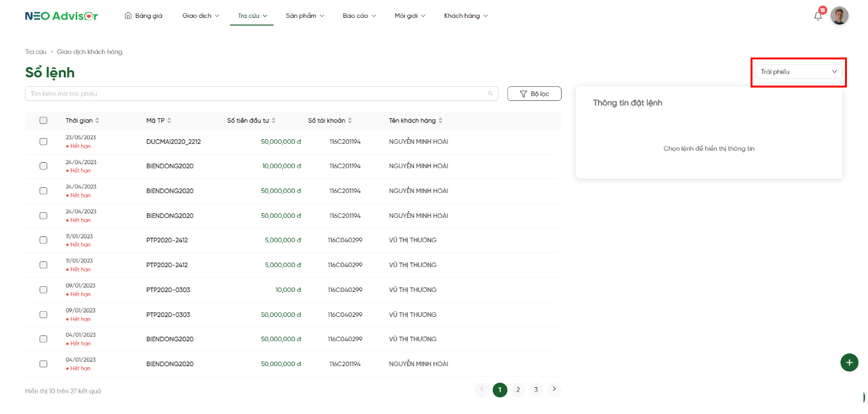Viewport: 868px width, 414px height.
Task: Expand the Giao dịch menu
Action: (200, 16)
